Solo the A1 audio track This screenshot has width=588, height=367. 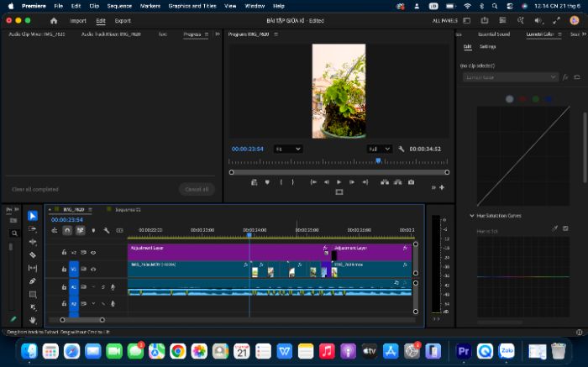[x=102, y=287]
